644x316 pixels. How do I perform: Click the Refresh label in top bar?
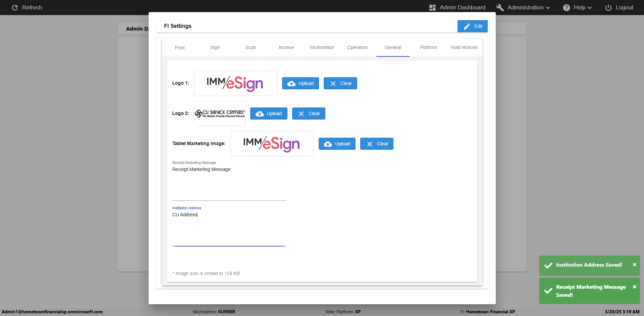point(32,7)
